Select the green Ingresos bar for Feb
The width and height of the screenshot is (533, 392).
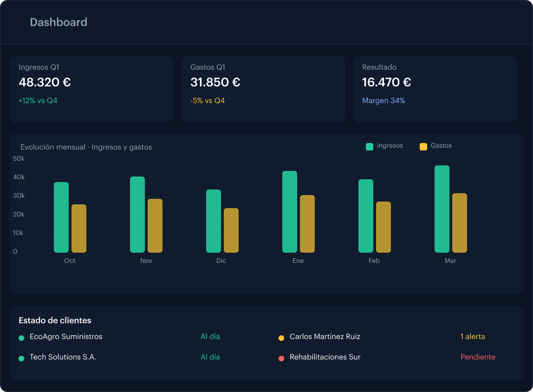[366, 216]
